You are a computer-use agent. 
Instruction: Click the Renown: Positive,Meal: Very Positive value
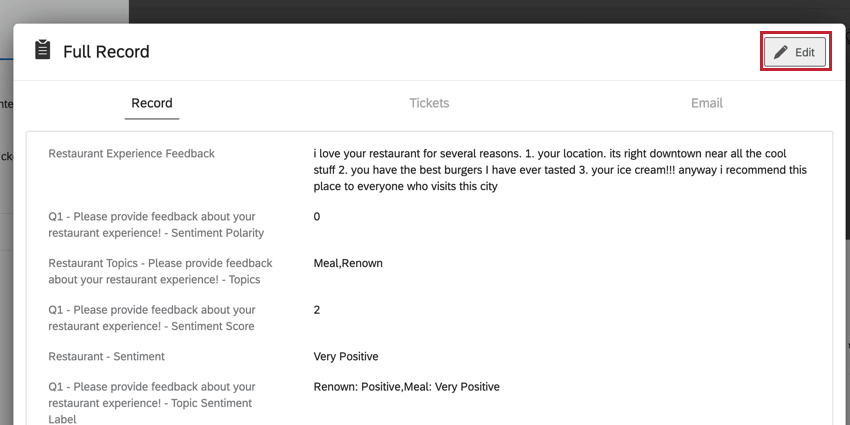(406, 387)
